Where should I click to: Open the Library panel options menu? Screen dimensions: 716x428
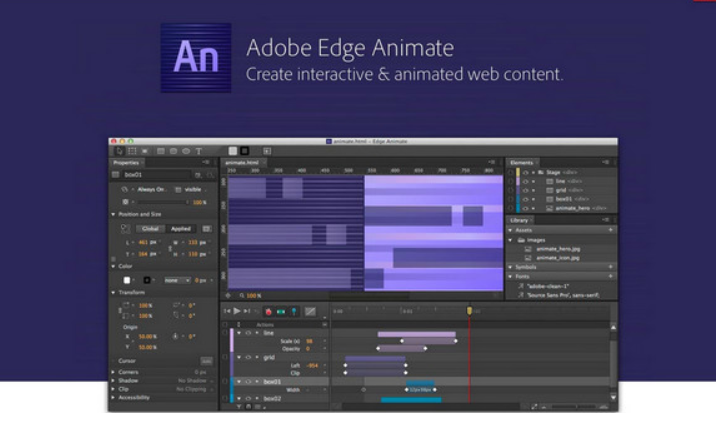[605, 220]
